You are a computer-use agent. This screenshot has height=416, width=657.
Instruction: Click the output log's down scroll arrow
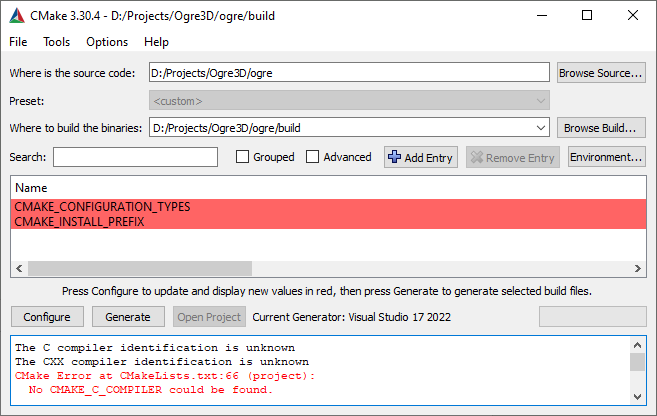(x=637, y=396)
